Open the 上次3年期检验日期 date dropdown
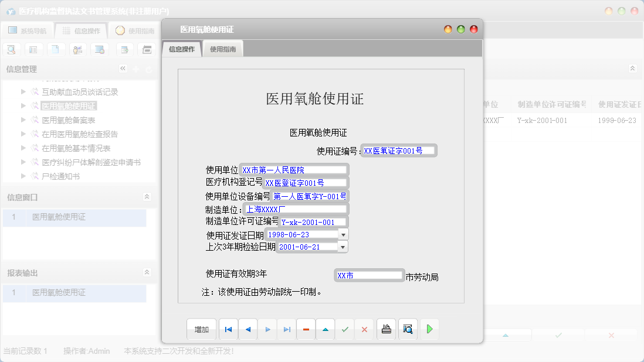The width and height of the screenshot is (644, 362). point(343,247)
